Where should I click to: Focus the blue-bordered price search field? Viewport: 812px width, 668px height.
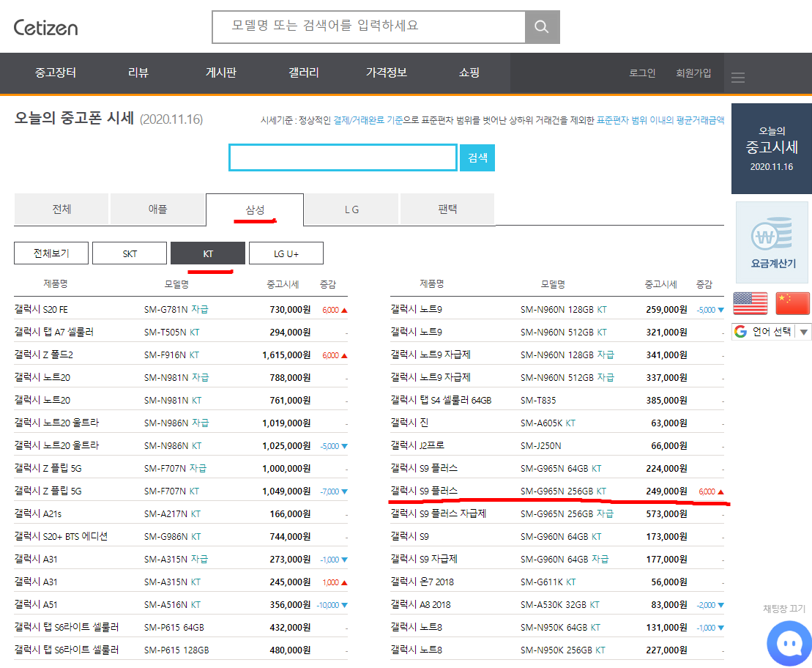pyautogui.click(x=343, y=157)
